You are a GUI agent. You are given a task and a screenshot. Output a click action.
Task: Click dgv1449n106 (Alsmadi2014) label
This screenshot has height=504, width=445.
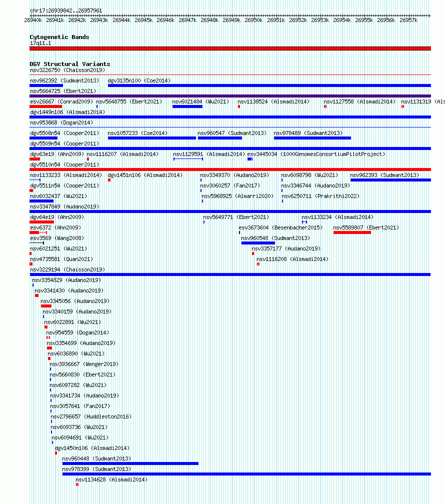pos(67,112)
